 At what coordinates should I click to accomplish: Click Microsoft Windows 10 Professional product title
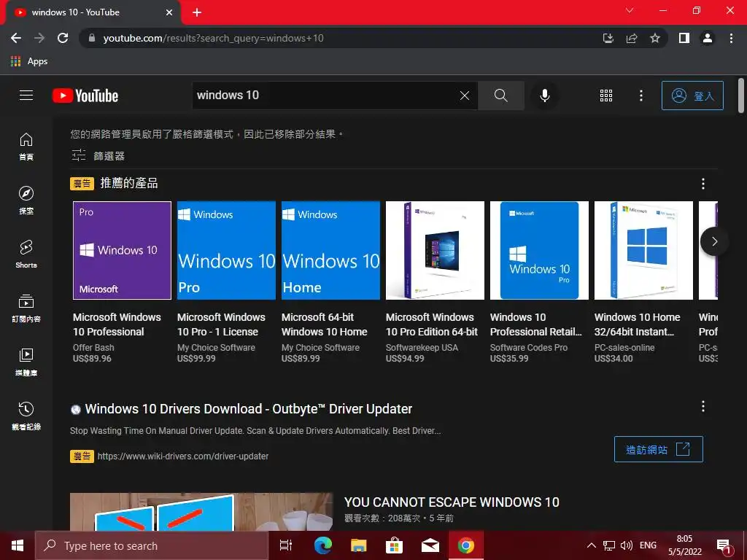(117, 324)
